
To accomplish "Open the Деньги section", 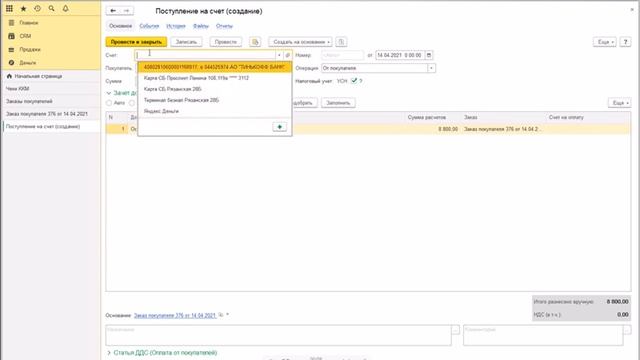I will [28, 63].
